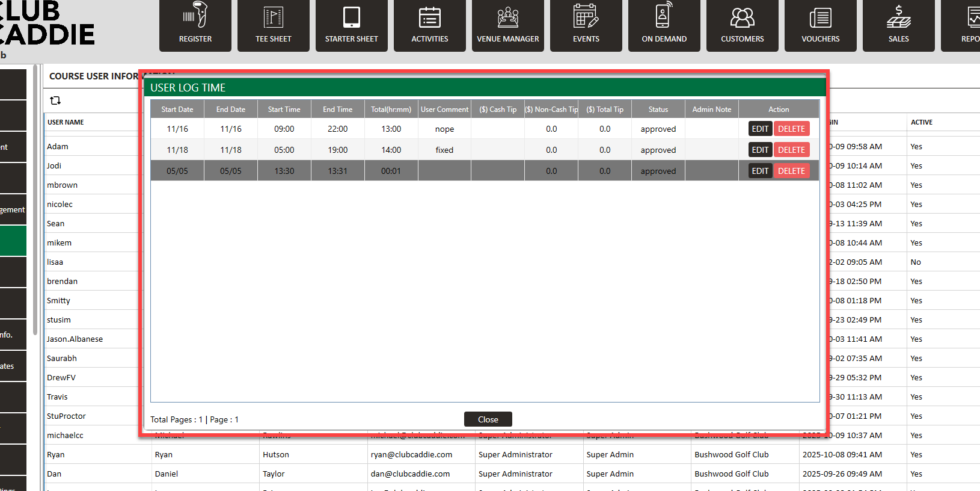Close the User Log Time dialog

(x=488, y=419)
